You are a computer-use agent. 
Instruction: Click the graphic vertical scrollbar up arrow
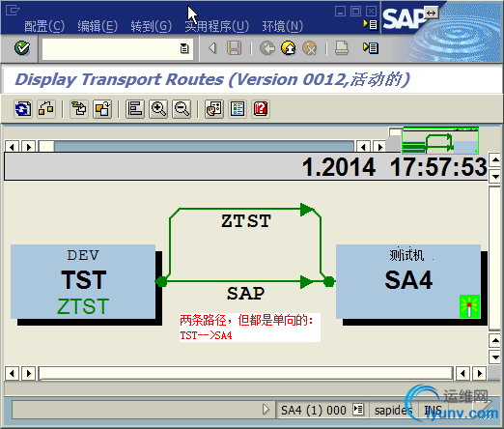click(495, 340)
